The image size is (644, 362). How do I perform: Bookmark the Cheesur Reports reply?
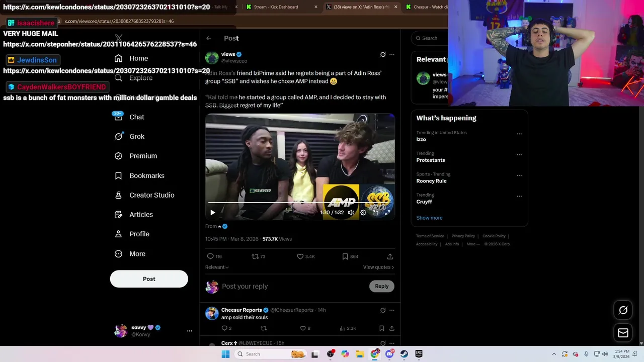tap(382, 328)
